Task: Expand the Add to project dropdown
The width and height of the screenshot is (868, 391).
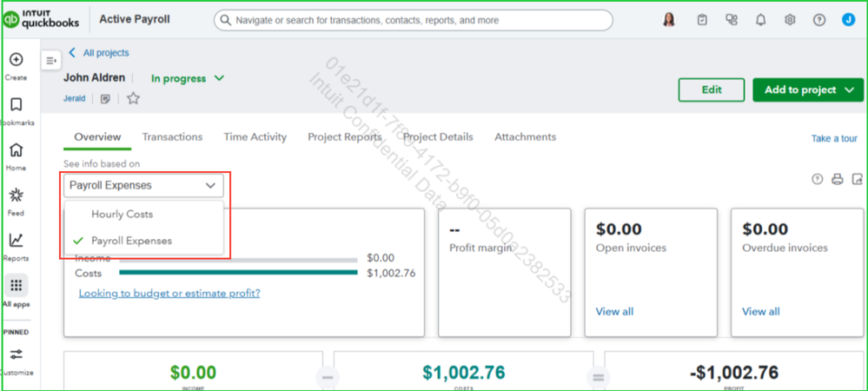Action: (803, 89)
